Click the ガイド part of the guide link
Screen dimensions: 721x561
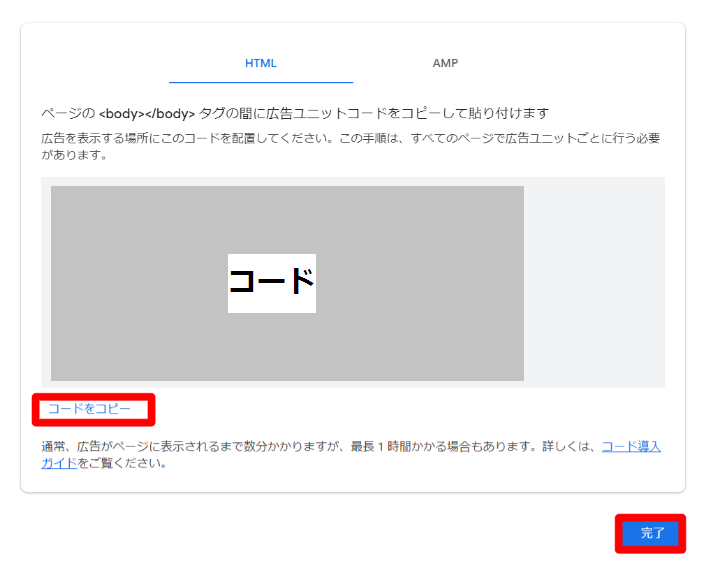coord(59,463)
